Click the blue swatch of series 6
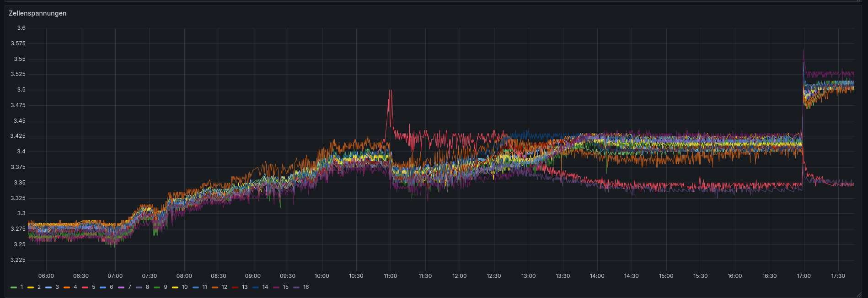 pos(103,287)
